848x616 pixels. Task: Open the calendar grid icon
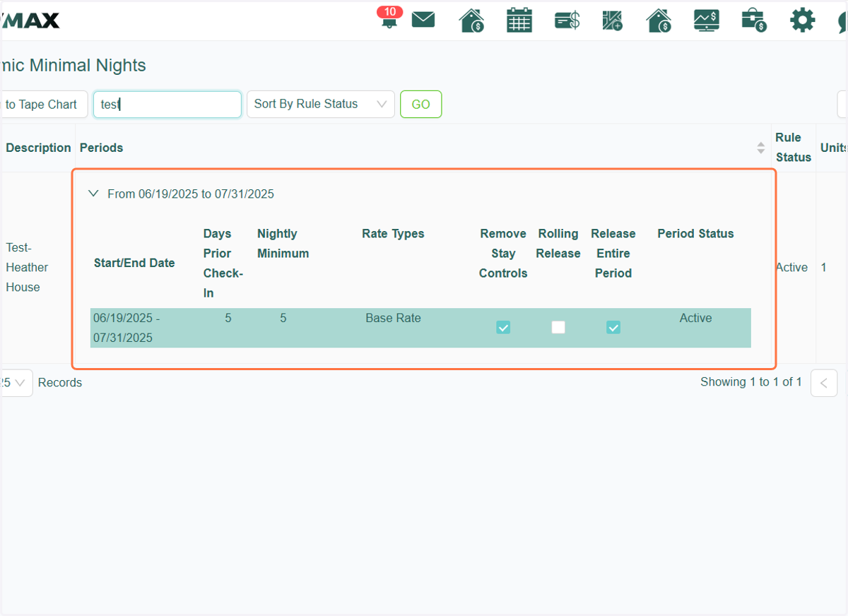519,20
